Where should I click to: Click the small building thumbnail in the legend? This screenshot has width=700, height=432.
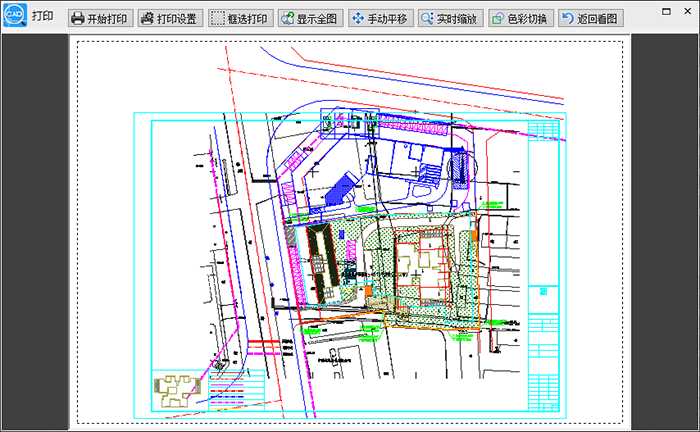click(177, 391)
